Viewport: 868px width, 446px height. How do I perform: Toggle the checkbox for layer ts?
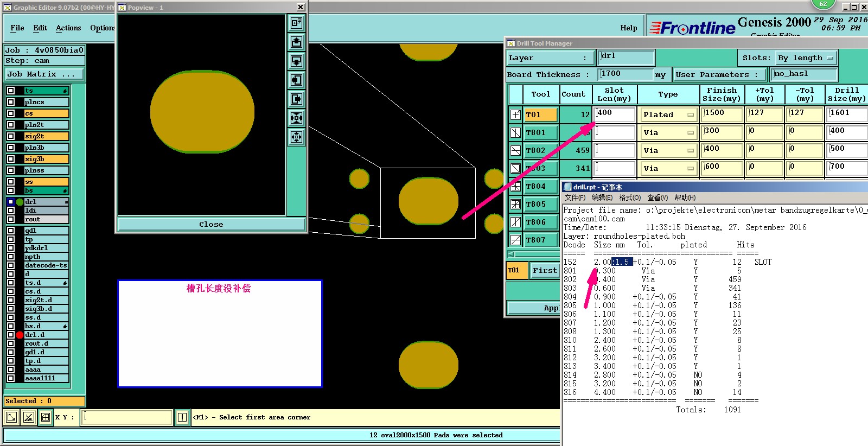(11, 91)
